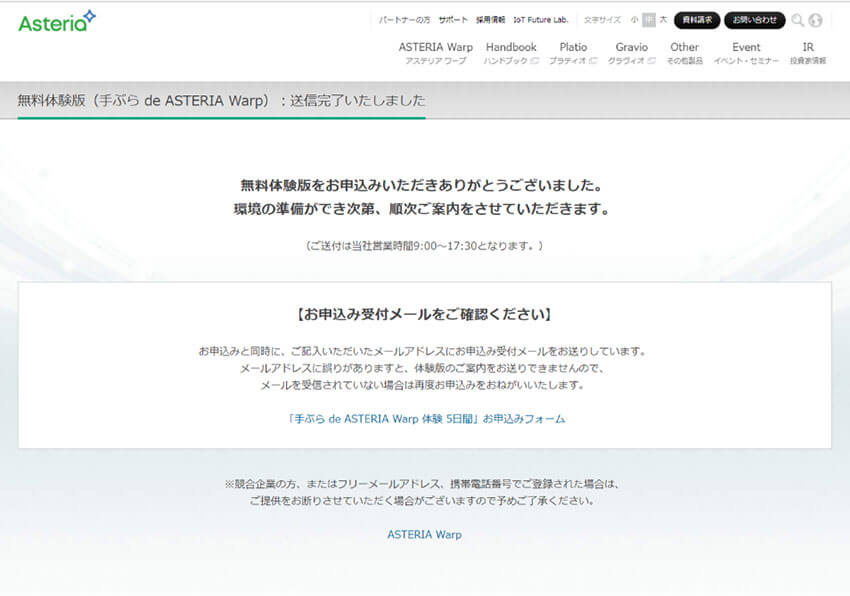
Task: Click the 送信完了いたしました page heading
Action: [x=221, y=100]
